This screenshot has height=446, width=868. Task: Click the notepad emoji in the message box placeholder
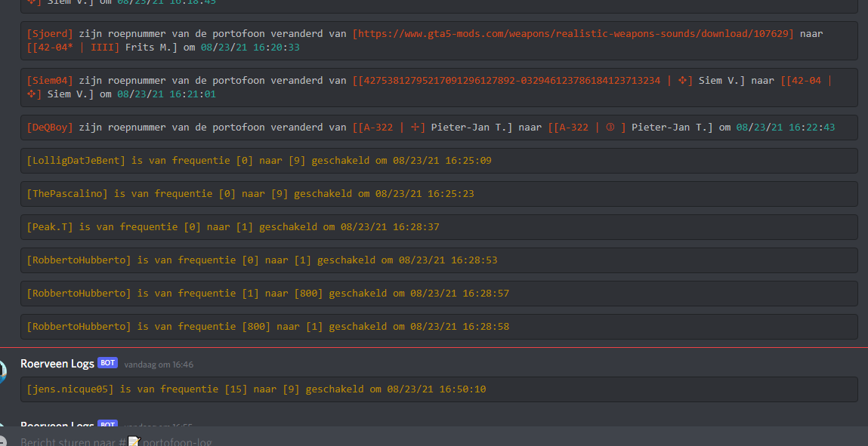click(x=134, y=441)
